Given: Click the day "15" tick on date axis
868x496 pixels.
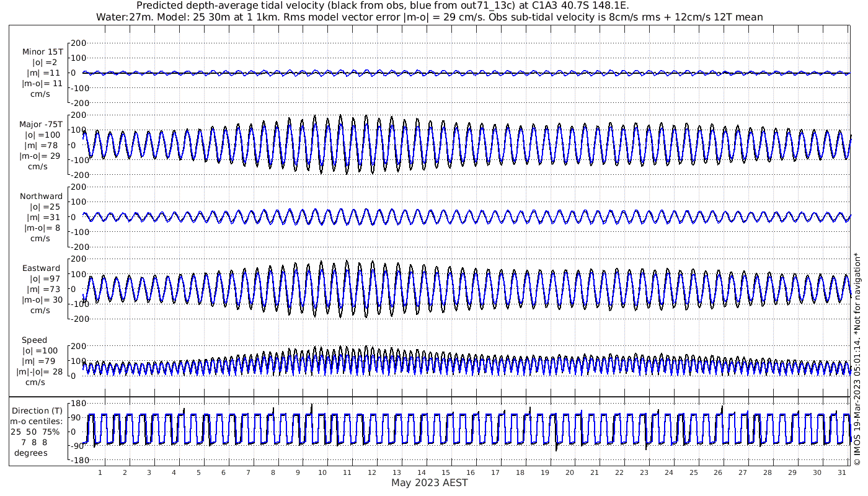Looking at the screenshot, I should point(446,472).
